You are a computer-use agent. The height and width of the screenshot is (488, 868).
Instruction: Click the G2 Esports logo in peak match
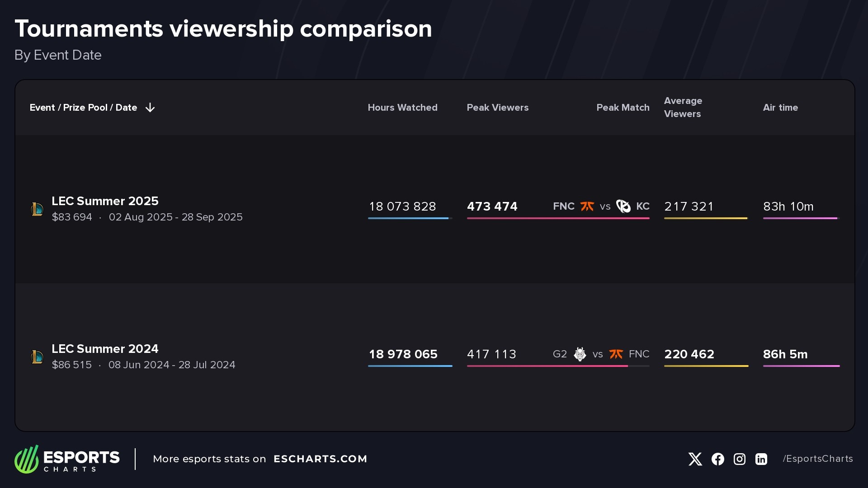pyautogui.click(x=580, y=354)
